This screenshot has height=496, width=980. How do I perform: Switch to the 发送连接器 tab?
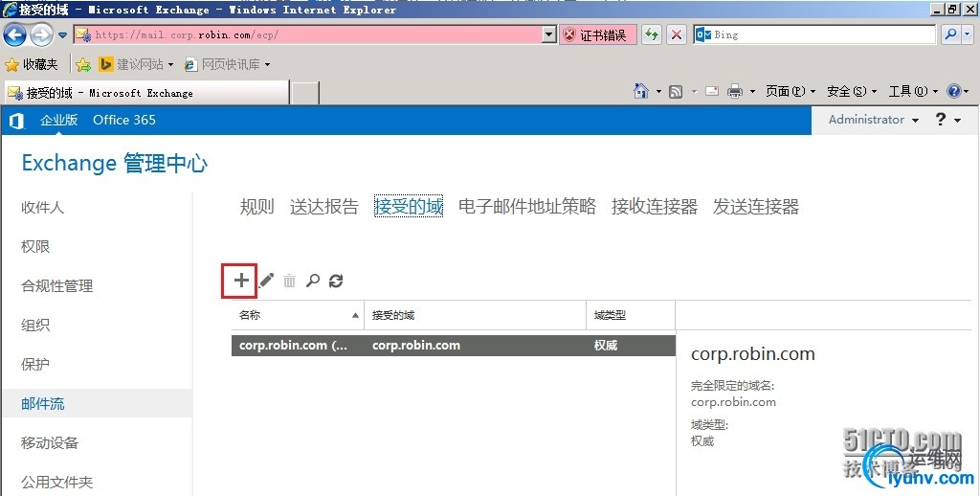[x=756, y=207]
